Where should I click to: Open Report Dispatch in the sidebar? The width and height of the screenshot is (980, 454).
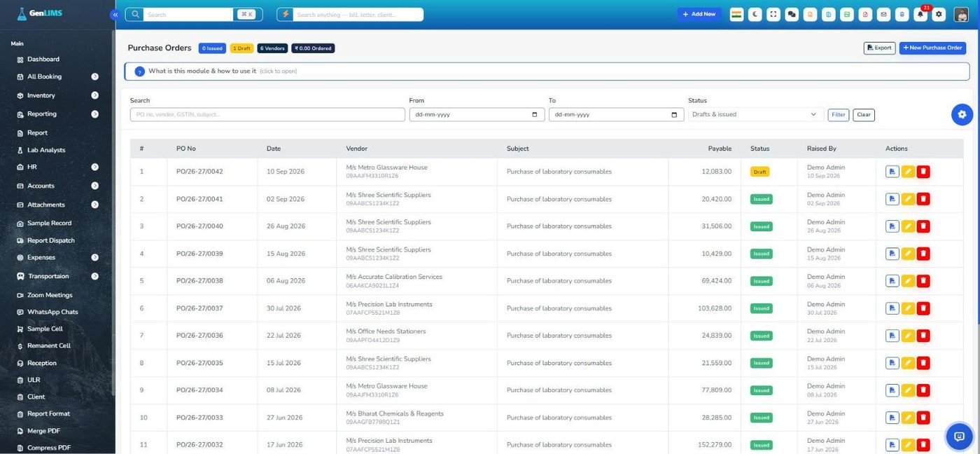tap(50, 240)
